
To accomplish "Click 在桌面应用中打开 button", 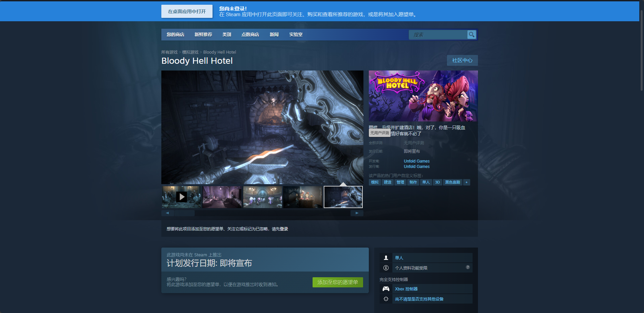I will pyautogui.click(x=187, y=11).
